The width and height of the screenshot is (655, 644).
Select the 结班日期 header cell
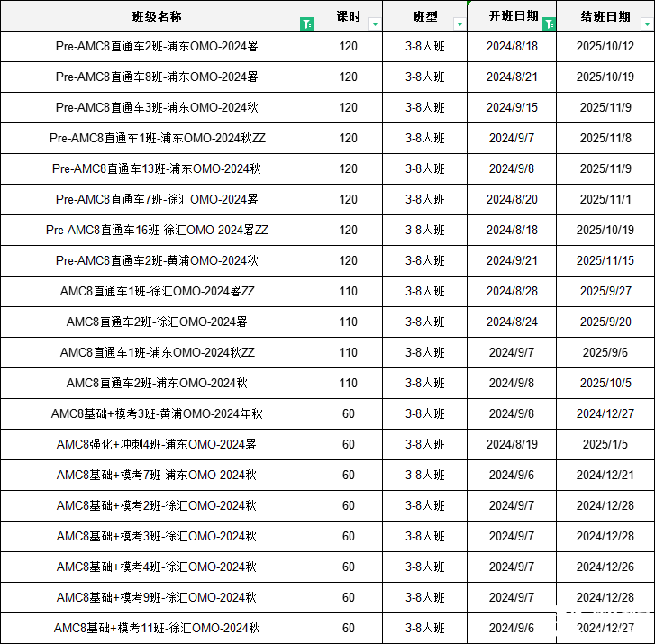[605, 16]
